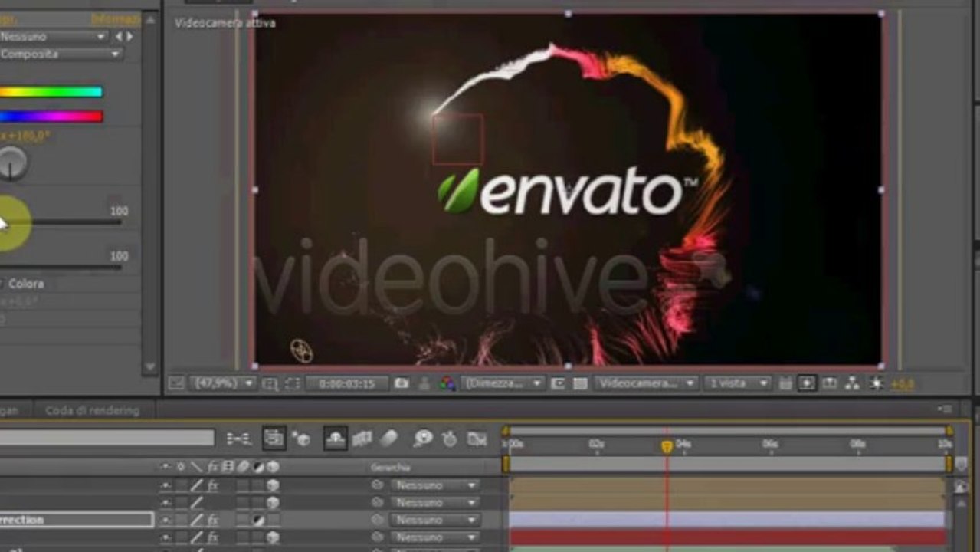Click the lower slider valued 100
The width and height of the screenshot is (980, 552).
point(61,267)
